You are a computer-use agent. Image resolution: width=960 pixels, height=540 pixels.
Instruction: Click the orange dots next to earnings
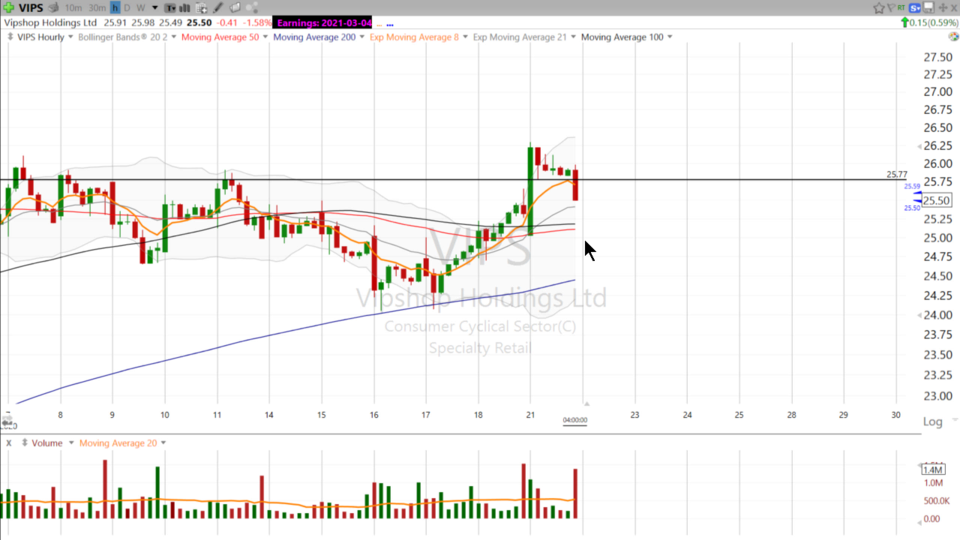tap(379, 25)
